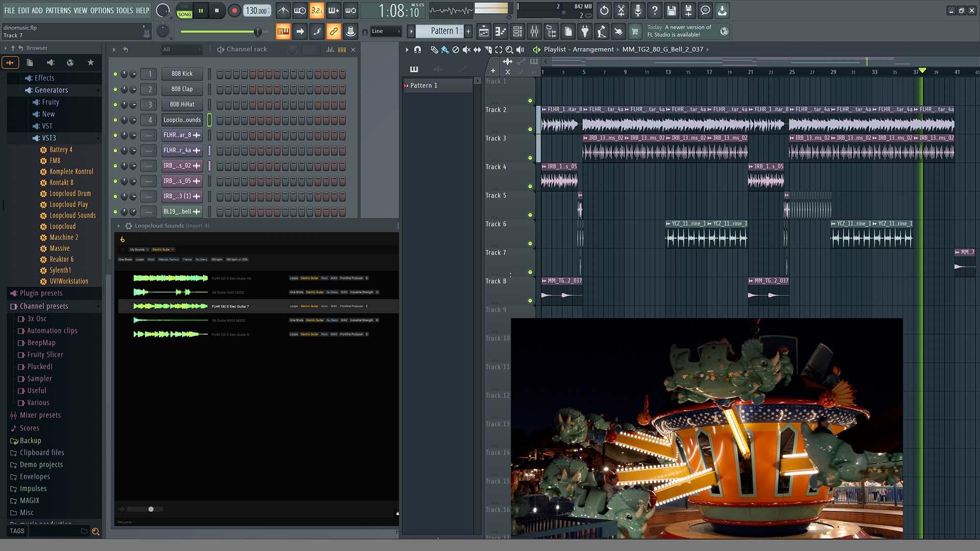Open the OPTIONS menu
The width and height of the screenshot is (980, 551).
(102, 10)
